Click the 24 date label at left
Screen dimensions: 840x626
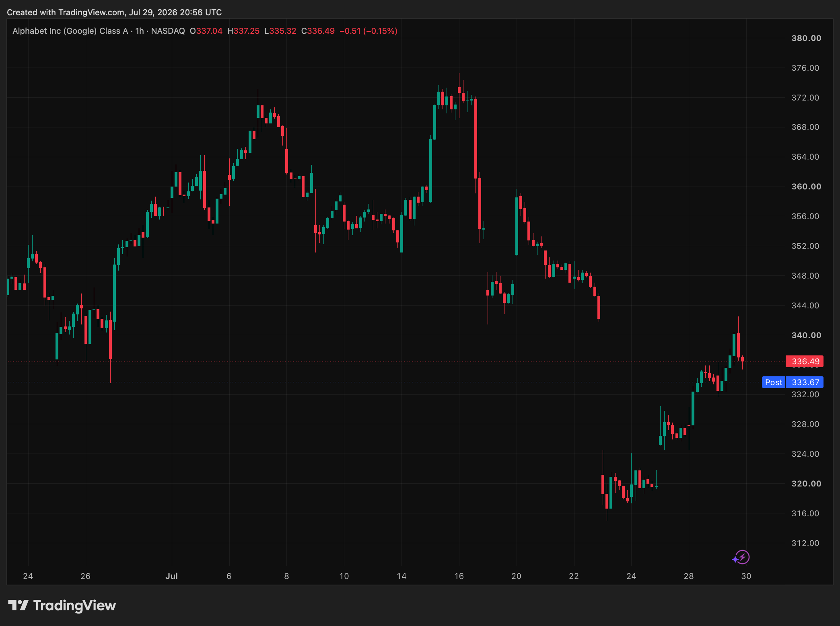[x=28, y=576]
